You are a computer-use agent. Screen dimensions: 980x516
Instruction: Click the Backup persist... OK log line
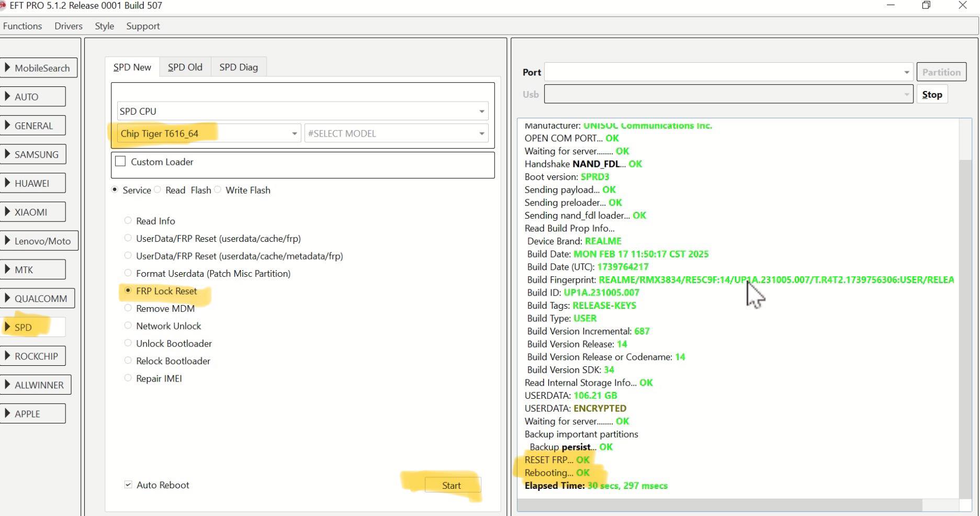[x=571, y=447]
